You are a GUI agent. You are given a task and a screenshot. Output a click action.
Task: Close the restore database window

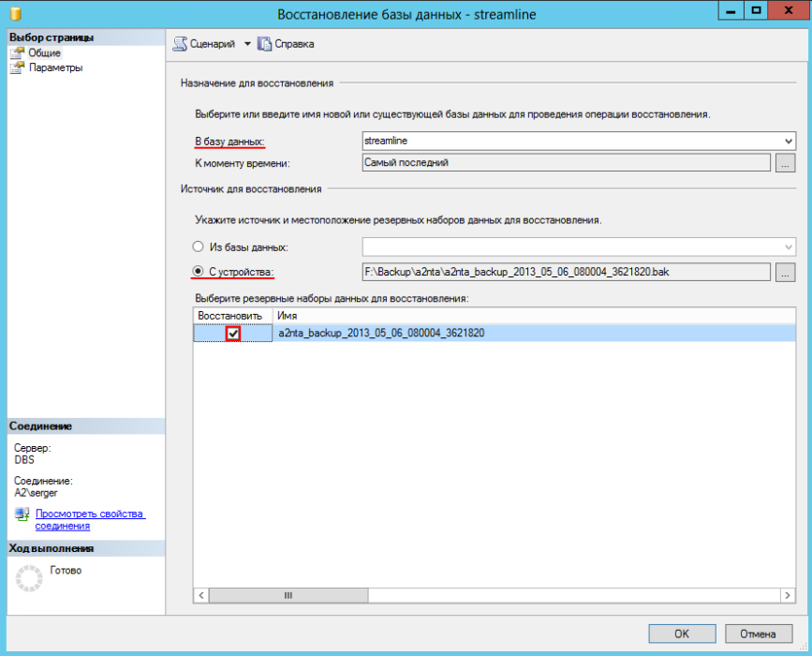pyautogui.click(x=789, y=10)
